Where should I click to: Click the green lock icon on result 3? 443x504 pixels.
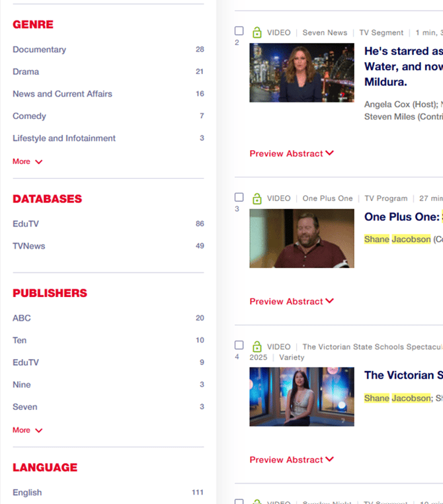coord(257,198)
